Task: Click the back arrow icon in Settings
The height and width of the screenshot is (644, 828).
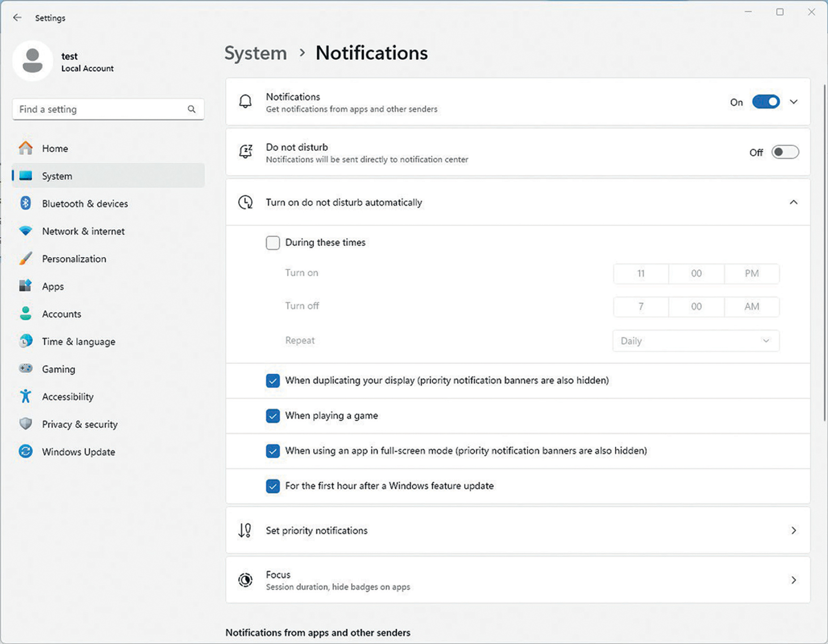Action: 17,17
